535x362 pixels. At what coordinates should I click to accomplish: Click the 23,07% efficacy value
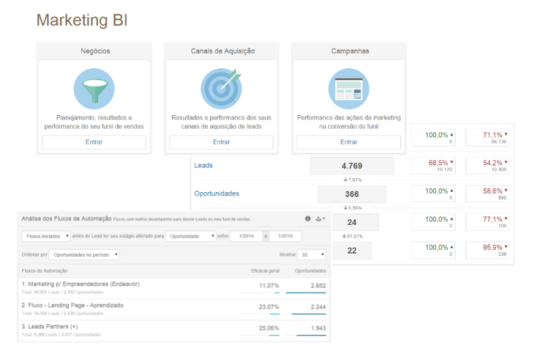tap(269, 307)
